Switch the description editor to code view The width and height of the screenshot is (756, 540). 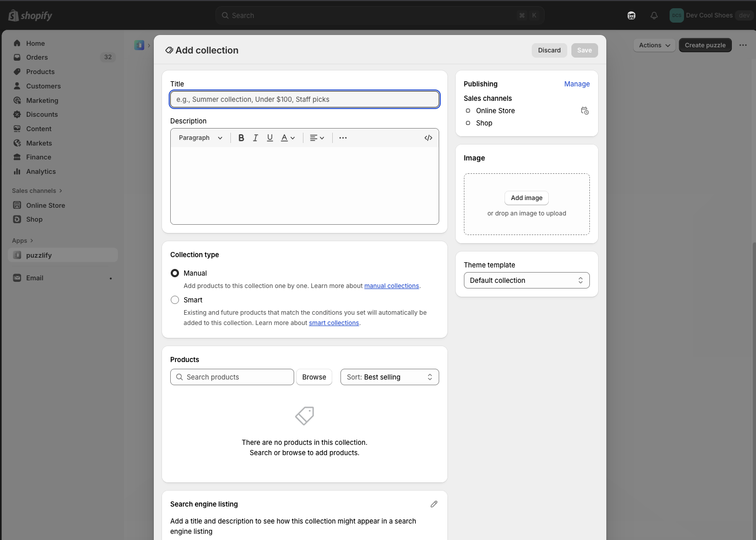pyautogui.click(x=428, y=137)
